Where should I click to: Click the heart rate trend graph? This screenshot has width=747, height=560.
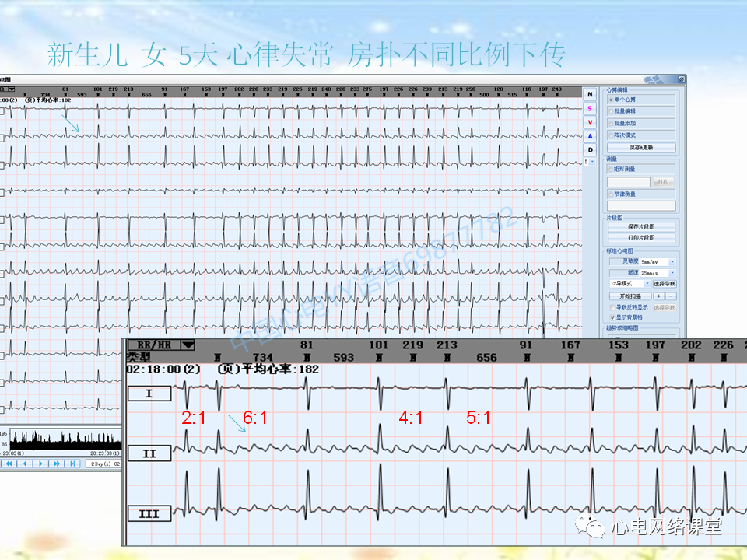coord(65,439)
